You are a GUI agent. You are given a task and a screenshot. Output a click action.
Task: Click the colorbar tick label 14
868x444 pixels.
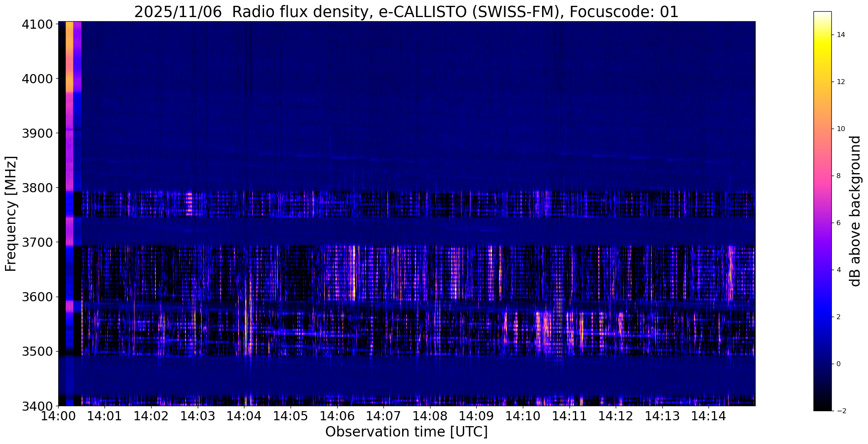[x=841, y=35]
